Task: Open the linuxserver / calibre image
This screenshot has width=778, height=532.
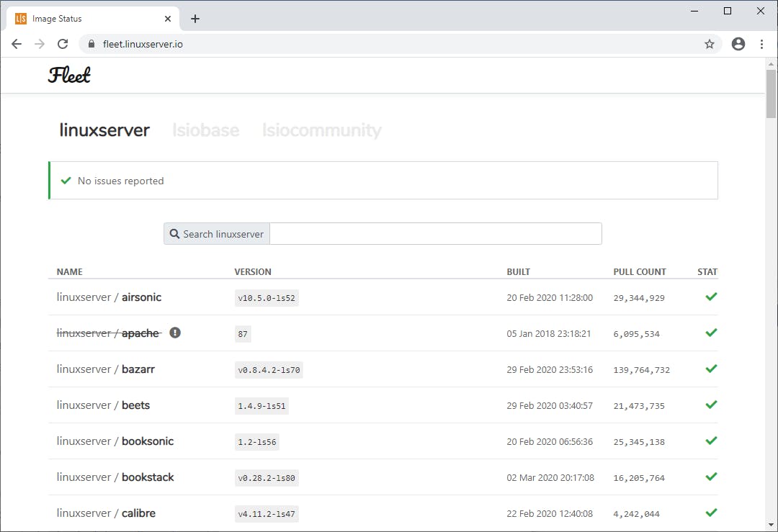Action: (106, 513)
